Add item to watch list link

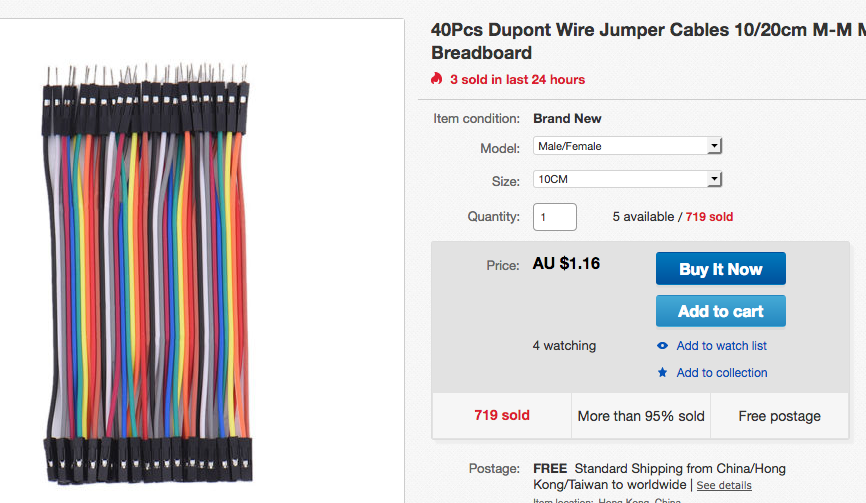(721, 346)
